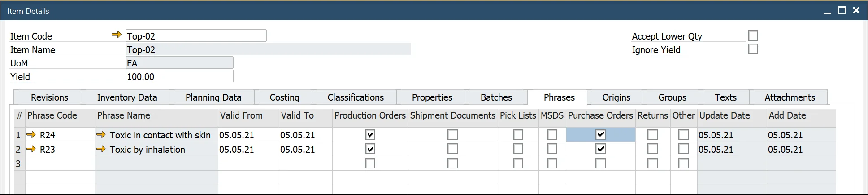Click the Valid From column header
Screen dimensions: 868x195
(241, 115)
